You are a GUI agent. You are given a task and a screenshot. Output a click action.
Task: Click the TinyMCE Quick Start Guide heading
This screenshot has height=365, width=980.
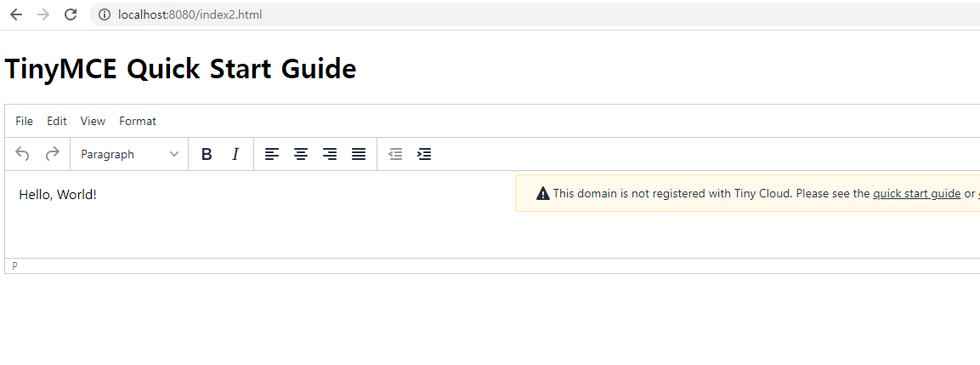181,68
